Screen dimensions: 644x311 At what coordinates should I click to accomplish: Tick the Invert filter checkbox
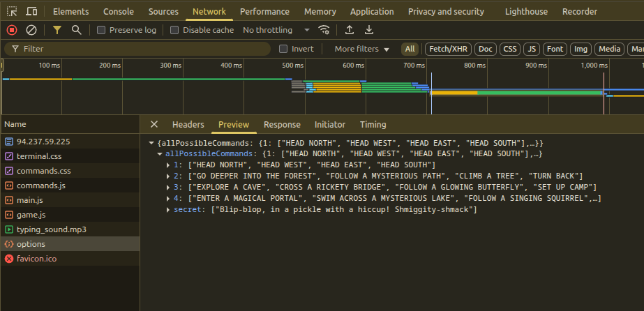pyautogui.click(x=283, y=49)
